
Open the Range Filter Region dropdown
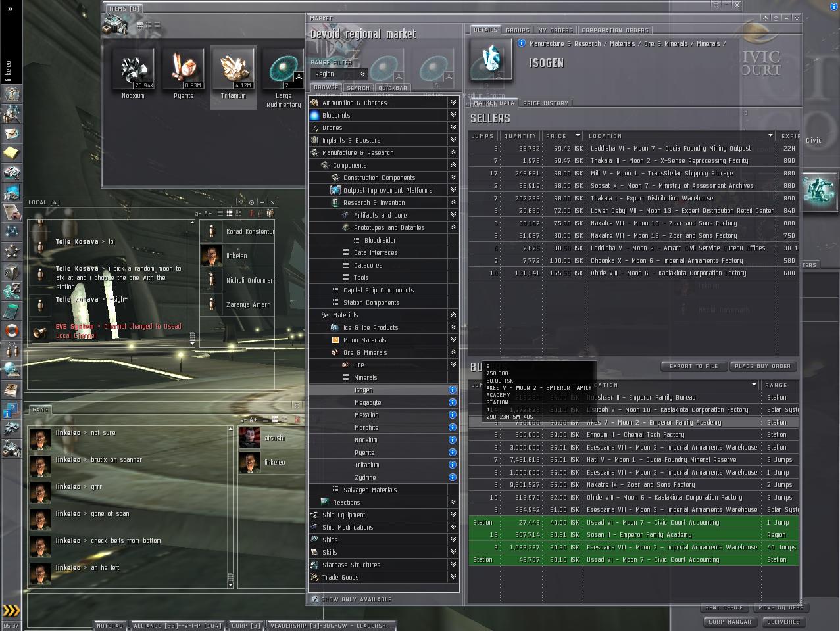click(338, 74)
